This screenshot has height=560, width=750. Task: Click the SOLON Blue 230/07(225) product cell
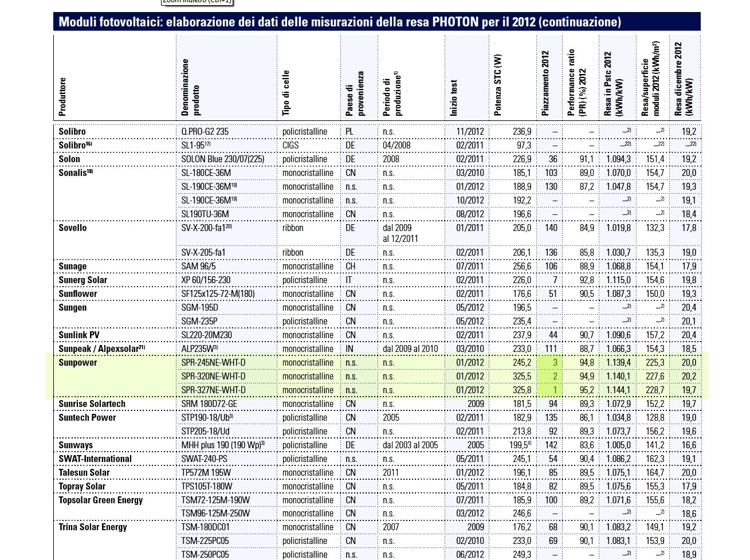point(223,159)
